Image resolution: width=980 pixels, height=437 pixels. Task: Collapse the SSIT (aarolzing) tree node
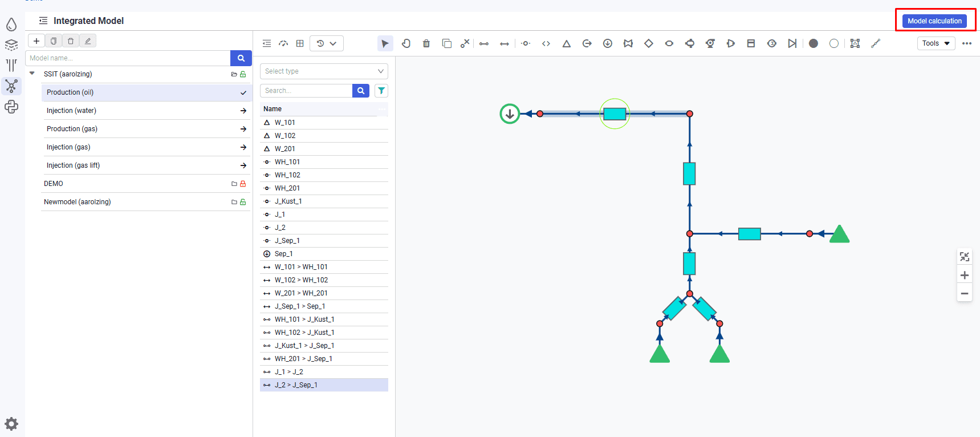(32, 74)
